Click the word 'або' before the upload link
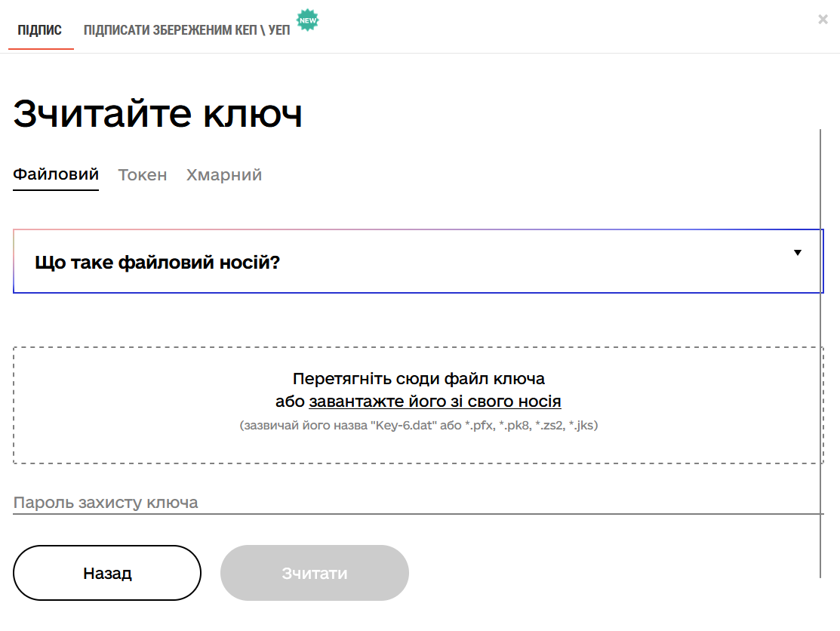 290,402
